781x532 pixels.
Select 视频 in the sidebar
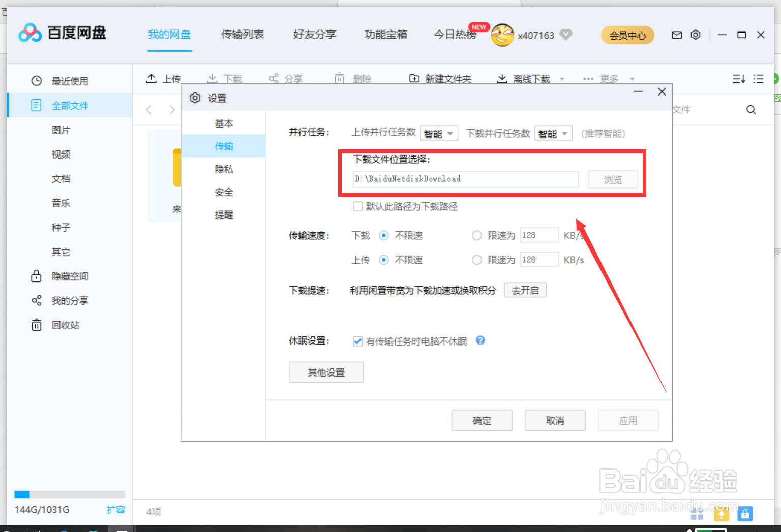pyautogui.click(x=61, y=154)
